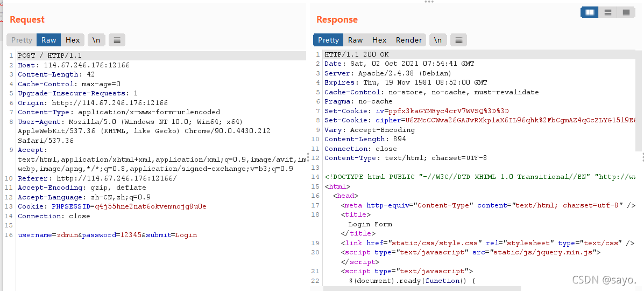The width and height of the screenshot is (644, 291).
Task: Click the Content-Type application/x-www-form-urlencoded line
Action: pos(119,112)
